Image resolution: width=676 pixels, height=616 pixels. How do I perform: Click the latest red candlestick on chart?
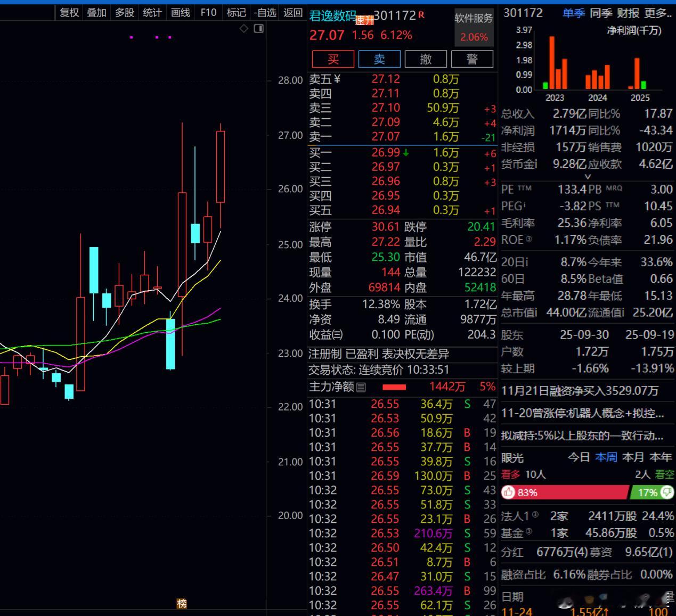point(221,167)
